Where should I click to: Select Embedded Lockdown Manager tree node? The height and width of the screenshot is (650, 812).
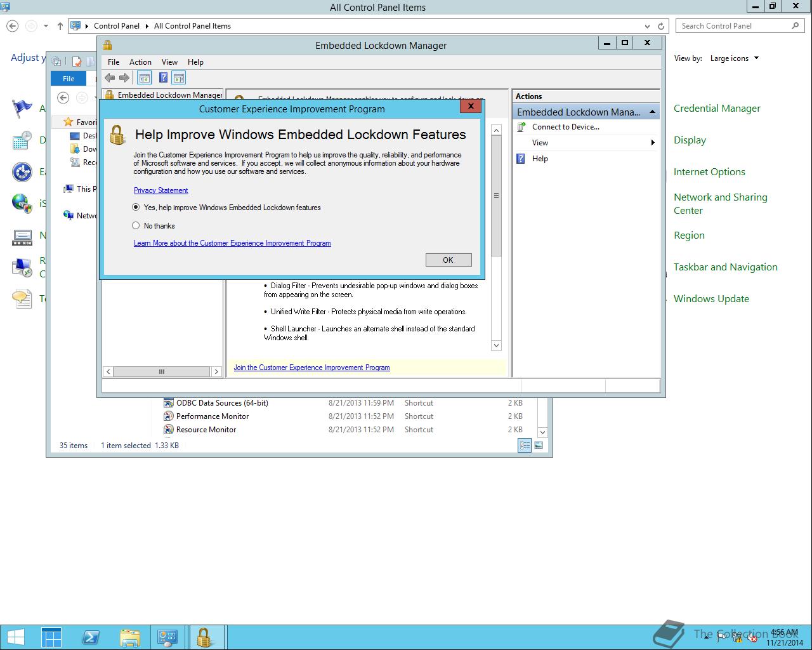[x=163, y=95]
